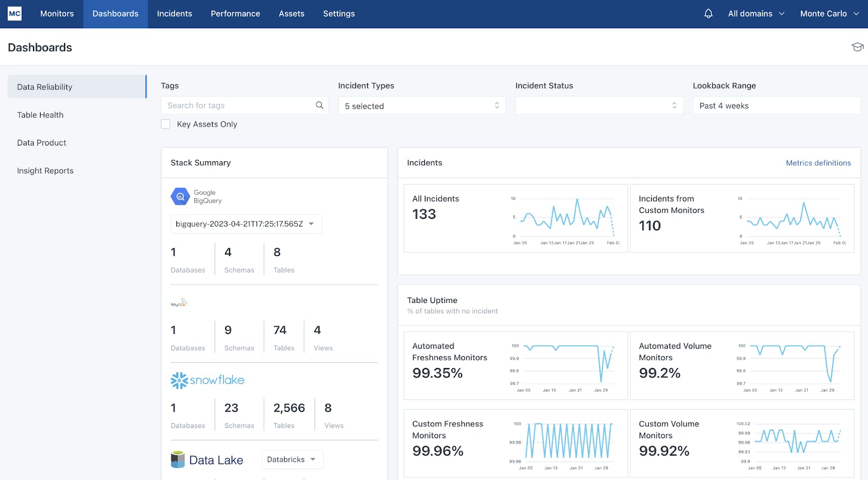Open the Lookback Range Past 4 weeks field

(x=776, y=106)
